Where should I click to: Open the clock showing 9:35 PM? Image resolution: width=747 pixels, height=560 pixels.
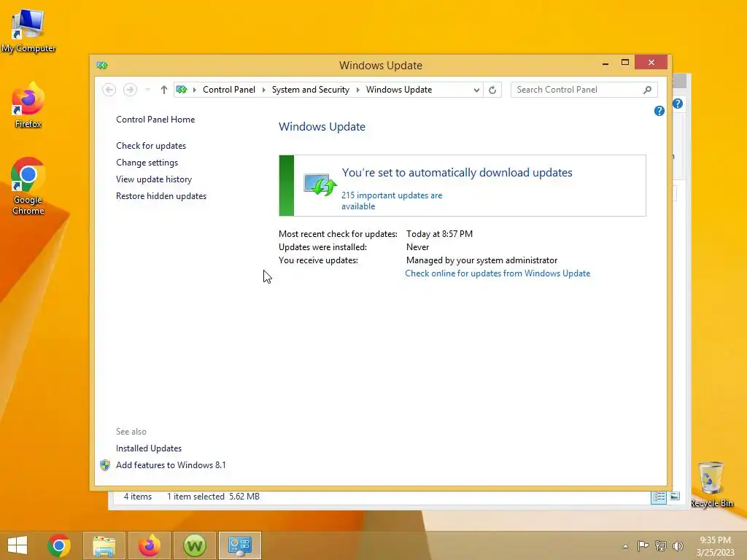[x=715, y=546]
